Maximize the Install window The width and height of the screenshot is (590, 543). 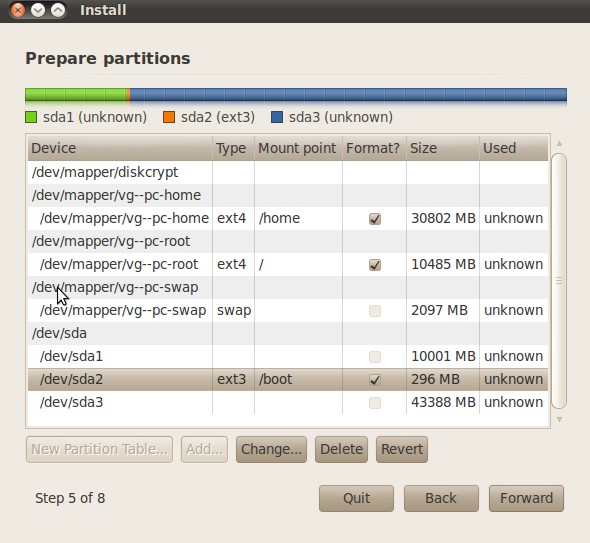58,10
